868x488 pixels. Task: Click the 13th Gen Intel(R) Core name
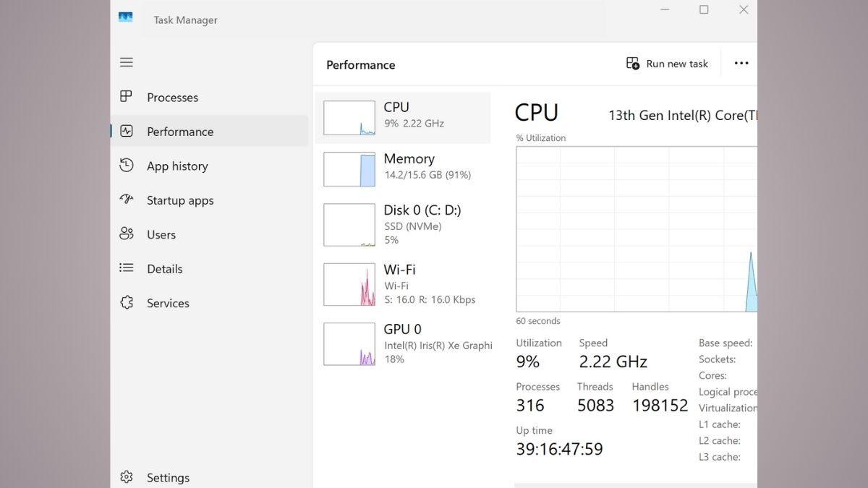(x=682, y=115)
